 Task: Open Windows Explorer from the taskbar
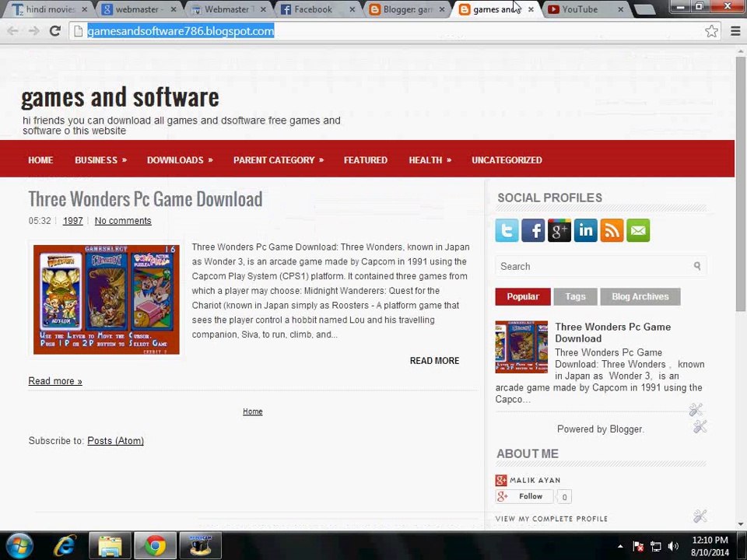click(x=110, y=545)
